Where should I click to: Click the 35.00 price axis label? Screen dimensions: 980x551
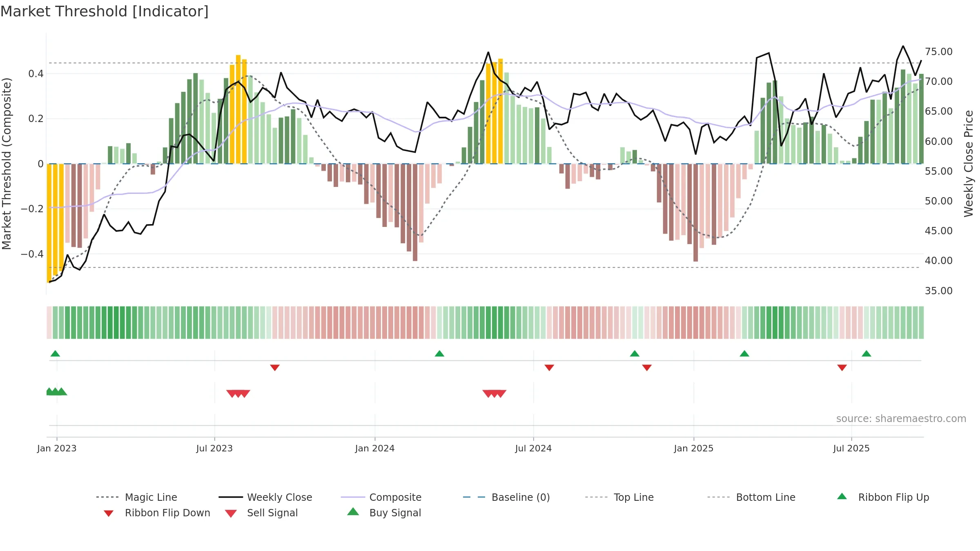click(x=939, y=291)
